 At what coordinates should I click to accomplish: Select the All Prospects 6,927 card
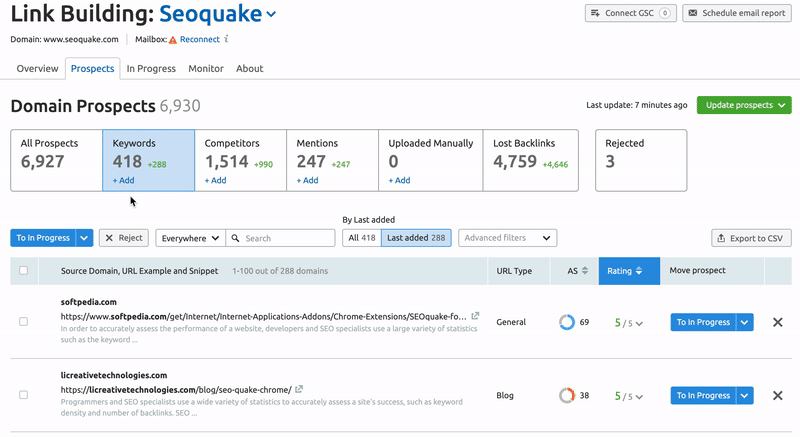(56, 160)
